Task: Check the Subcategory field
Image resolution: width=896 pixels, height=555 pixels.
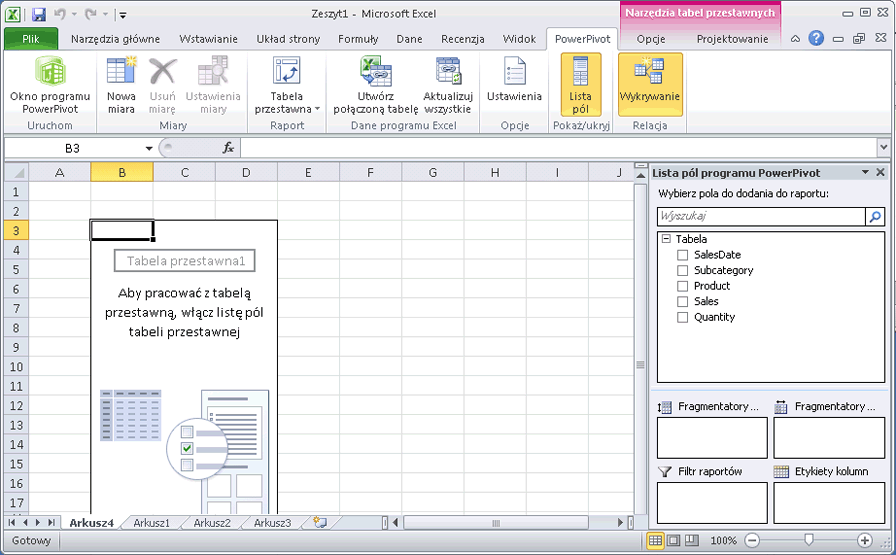Action: coord(682,270)
